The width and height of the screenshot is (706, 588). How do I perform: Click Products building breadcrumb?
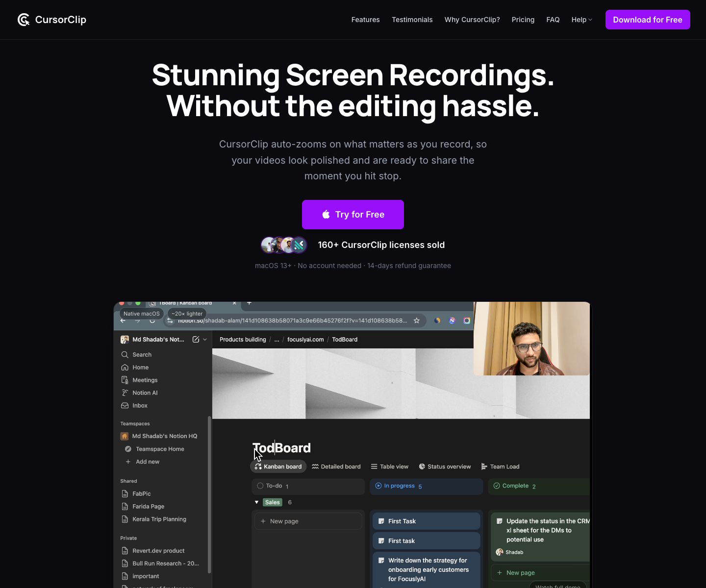point(243,340)
